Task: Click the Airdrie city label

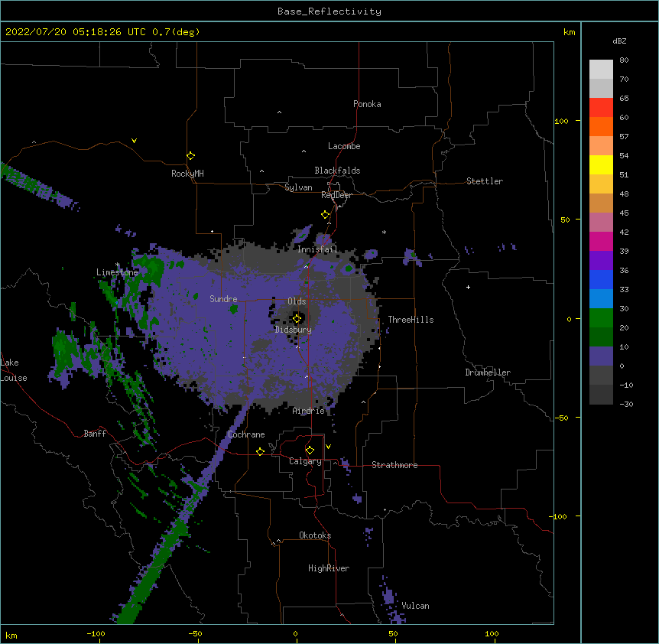Action: [x=308, y=411]
